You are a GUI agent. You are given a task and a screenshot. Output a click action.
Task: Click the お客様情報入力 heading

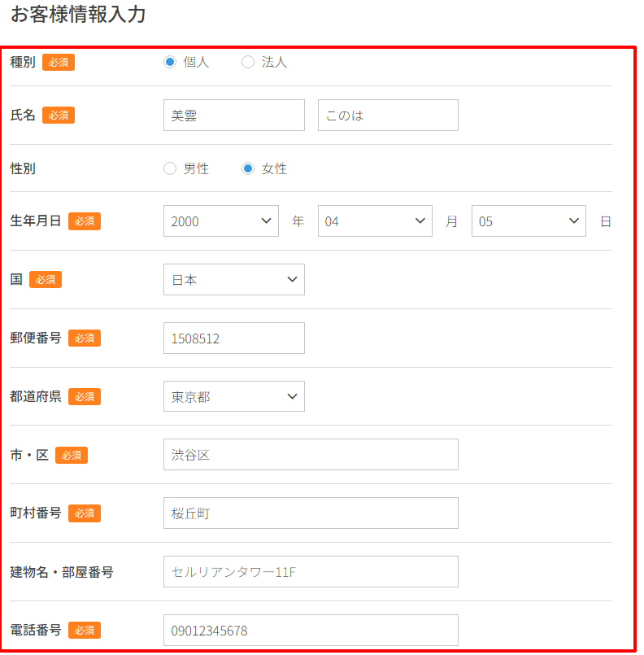pos(78,14)
